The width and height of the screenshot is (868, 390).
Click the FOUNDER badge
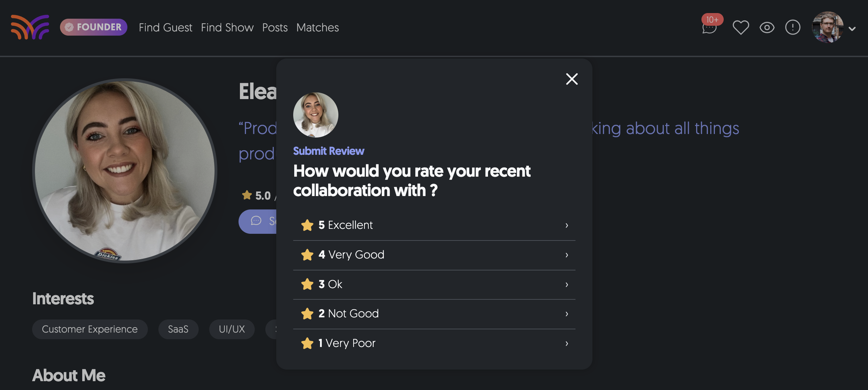click(94, 27)
